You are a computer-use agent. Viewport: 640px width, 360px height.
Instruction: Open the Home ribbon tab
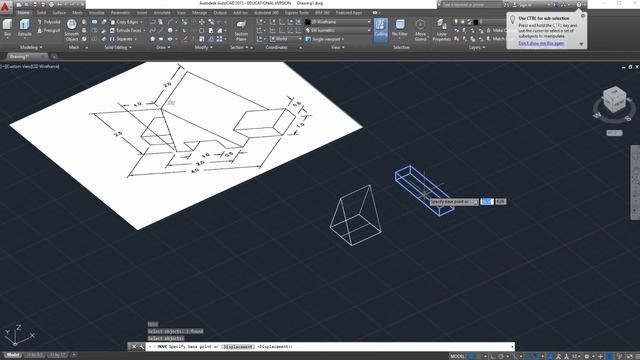23,13
